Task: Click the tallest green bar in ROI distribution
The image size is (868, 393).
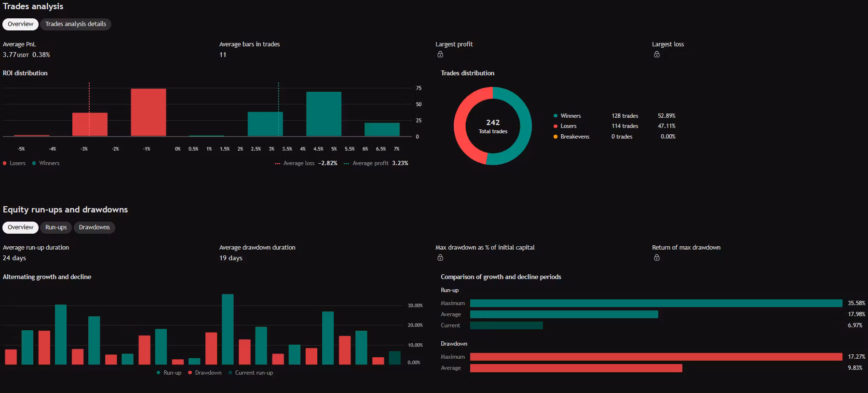Action: [x=324, y=114]
